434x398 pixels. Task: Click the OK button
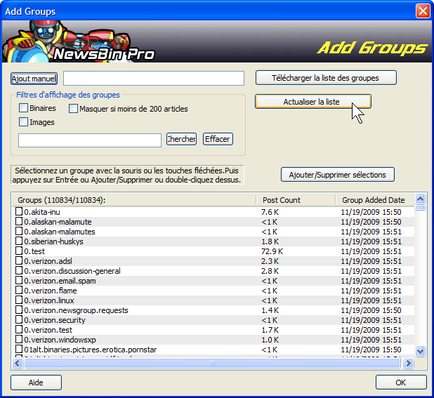(x=401, y=382)
